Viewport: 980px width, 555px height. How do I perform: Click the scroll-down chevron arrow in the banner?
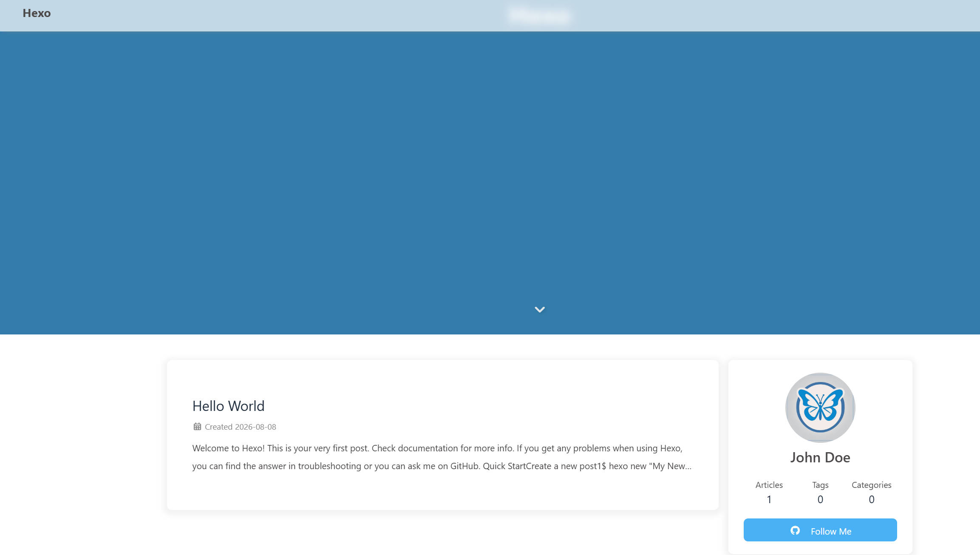539,310
